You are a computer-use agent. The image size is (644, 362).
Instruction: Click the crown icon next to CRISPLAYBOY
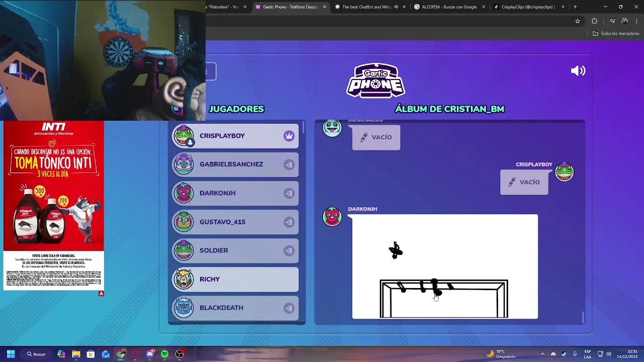[289, 136]
